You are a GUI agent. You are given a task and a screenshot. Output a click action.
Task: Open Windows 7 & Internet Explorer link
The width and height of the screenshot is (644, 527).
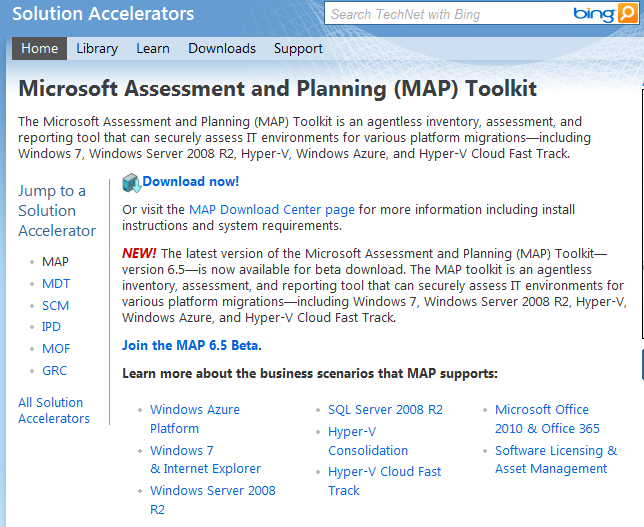[x=205, y=460]
